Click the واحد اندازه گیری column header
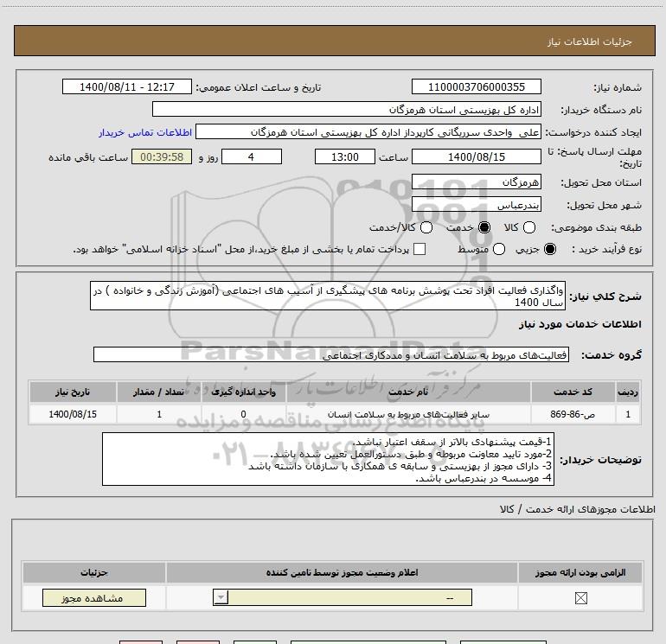The height and width of the screenshot is (644, 666). tap(243, 392)
